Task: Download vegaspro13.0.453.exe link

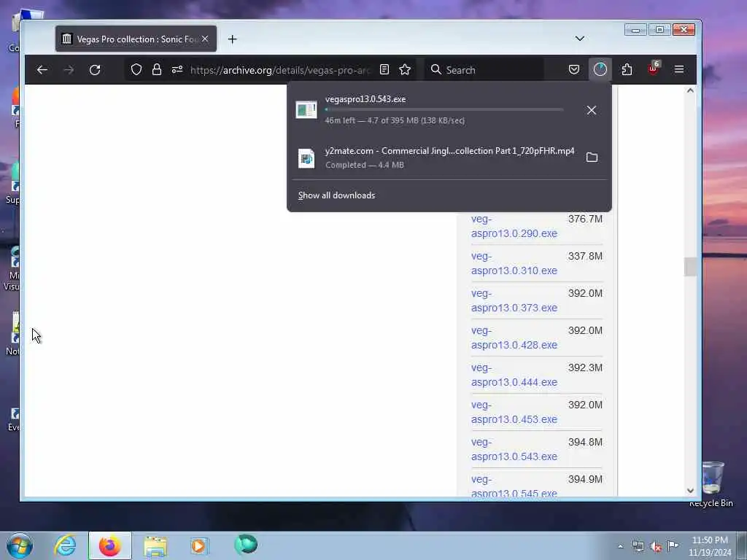Action: (514, 412)
